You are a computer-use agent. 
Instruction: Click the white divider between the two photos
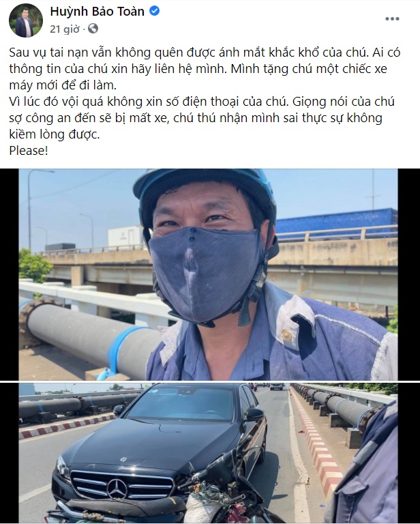point(210,381)
